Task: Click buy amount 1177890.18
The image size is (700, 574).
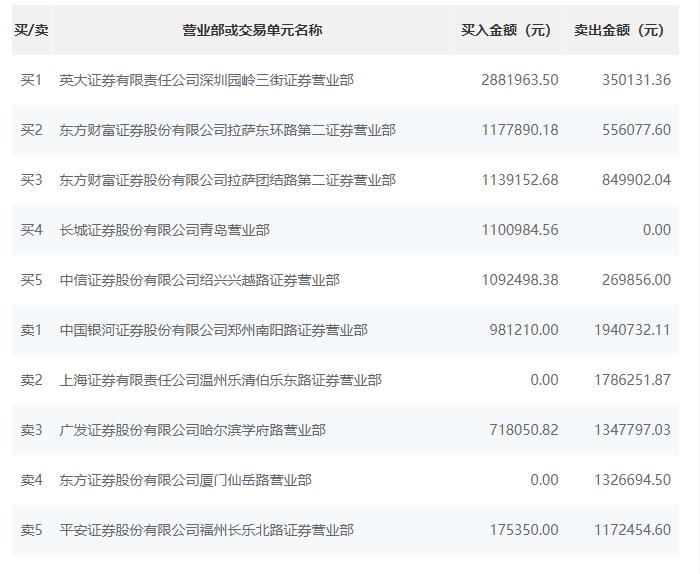Action: point(520,130)
